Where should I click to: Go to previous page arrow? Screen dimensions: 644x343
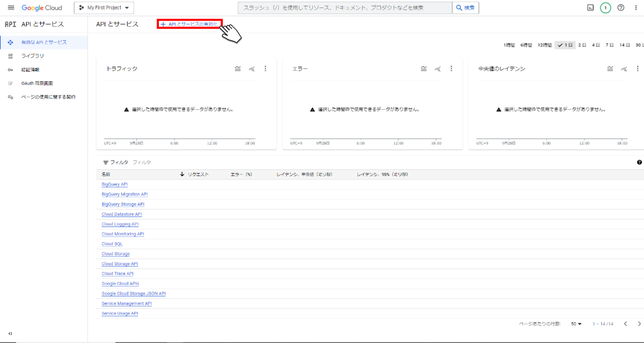pos(625,324)
